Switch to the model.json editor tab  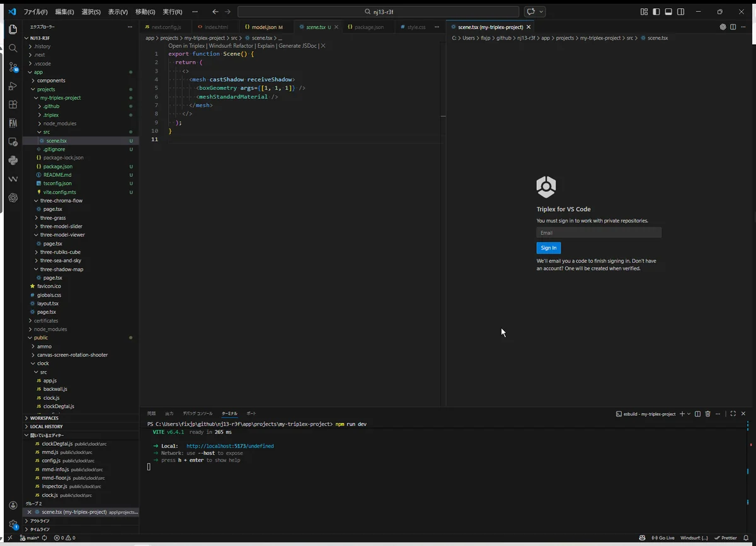click(x=263, y=27)
